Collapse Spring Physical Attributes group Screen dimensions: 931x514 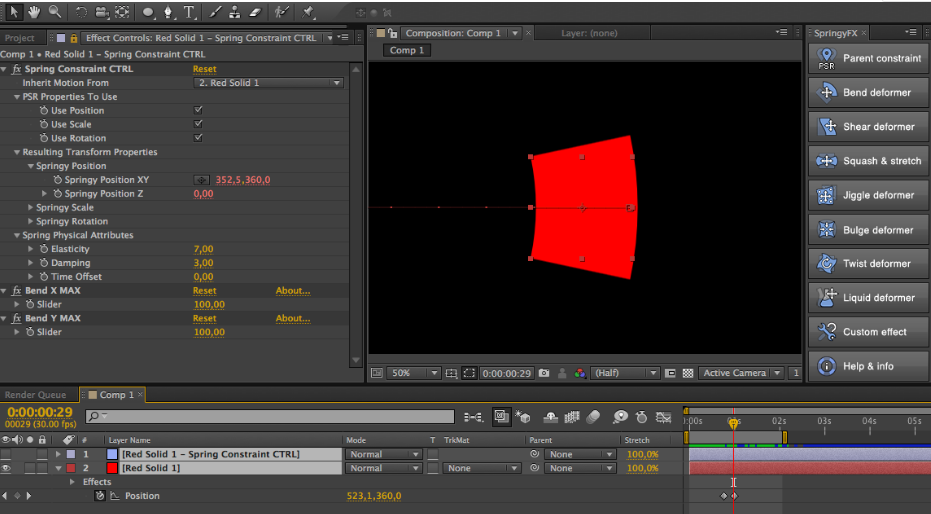[x=17, y=235]
